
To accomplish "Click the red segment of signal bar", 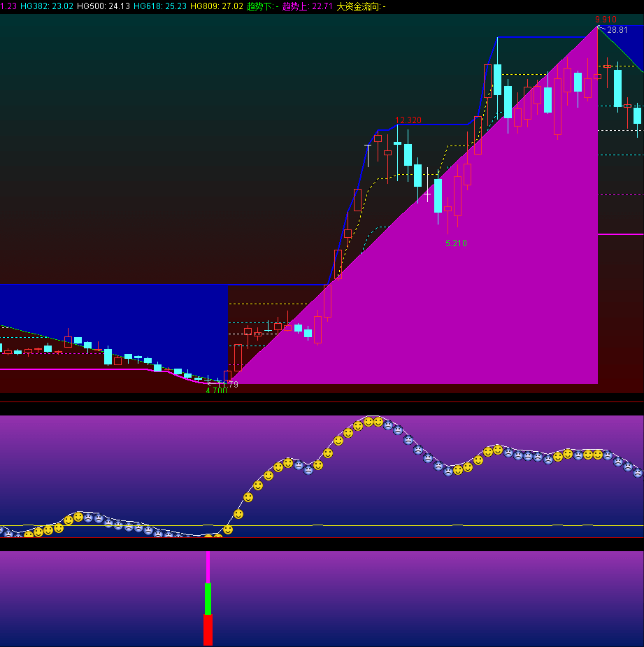I will [208, 630].
